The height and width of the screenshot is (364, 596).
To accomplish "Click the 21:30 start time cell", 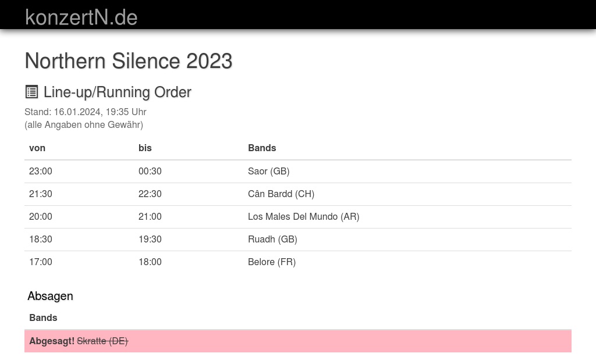I will tap(41, 194).
